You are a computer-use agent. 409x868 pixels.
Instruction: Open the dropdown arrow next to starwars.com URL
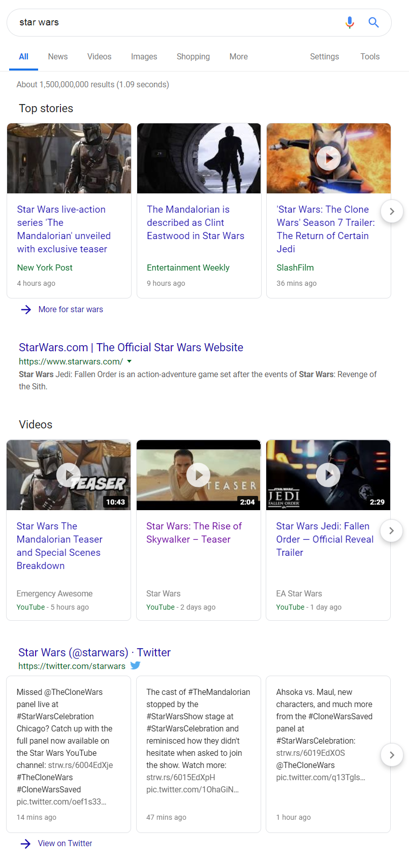[x=130, y=361]
